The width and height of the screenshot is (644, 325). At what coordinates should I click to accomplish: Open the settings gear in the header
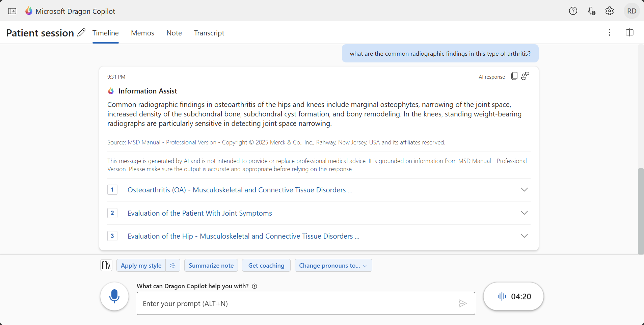[x=610, y=11]
